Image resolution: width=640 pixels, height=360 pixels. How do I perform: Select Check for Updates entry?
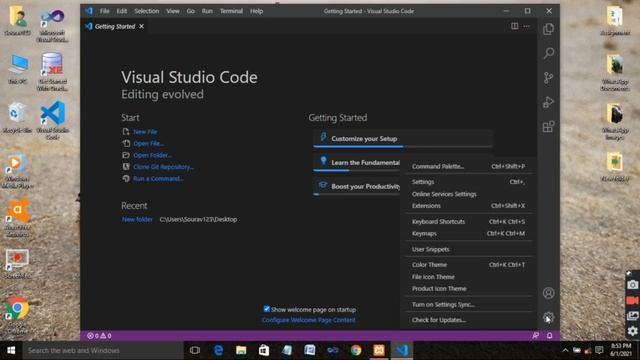(x=468, y=320)
